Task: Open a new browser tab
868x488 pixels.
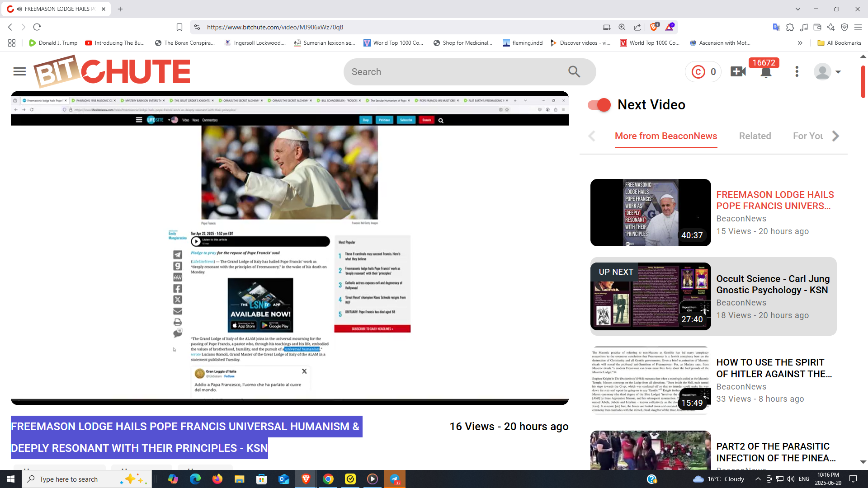Action: click(x=120, y=9)
